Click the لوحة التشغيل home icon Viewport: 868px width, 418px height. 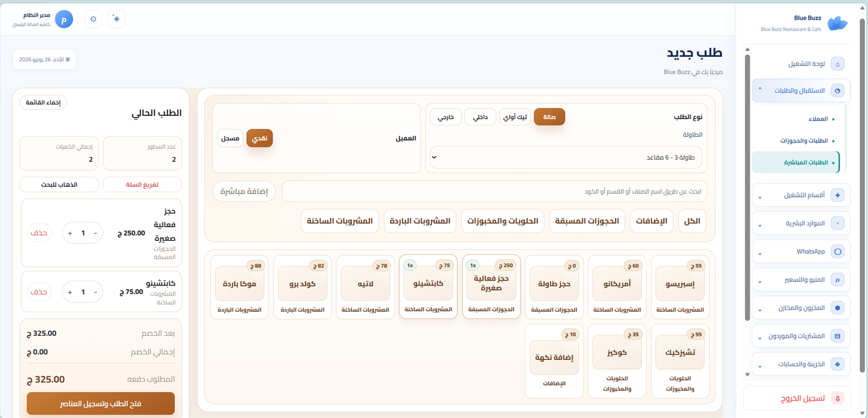[x=837, y=64]
